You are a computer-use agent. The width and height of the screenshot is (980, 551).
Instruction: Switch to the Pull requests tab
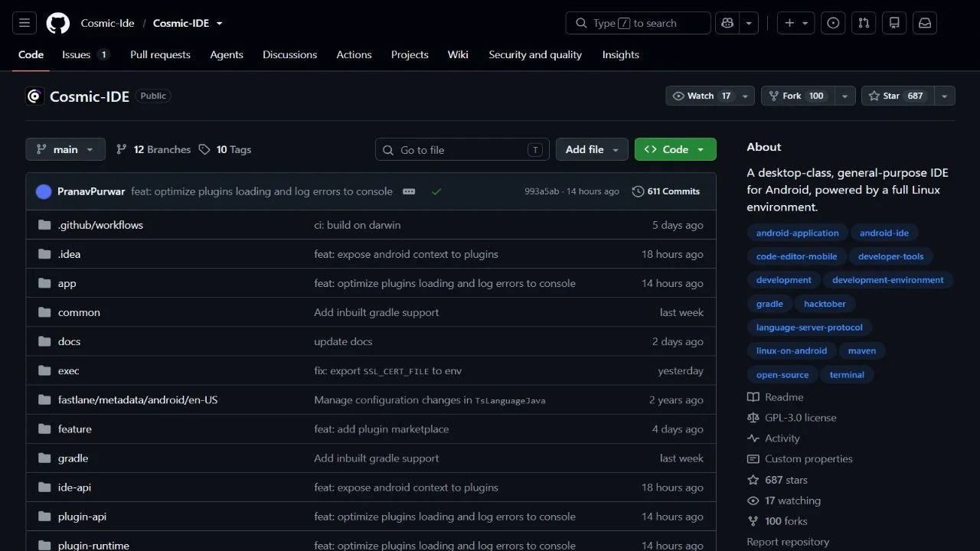[x=160, y=54]
